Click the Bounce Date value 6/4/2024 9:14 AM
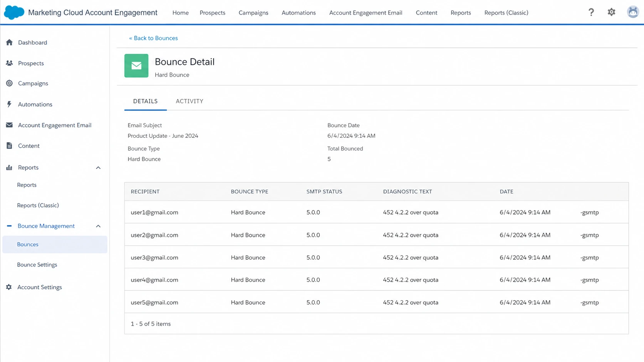644x362 pixels. [351, 136]
